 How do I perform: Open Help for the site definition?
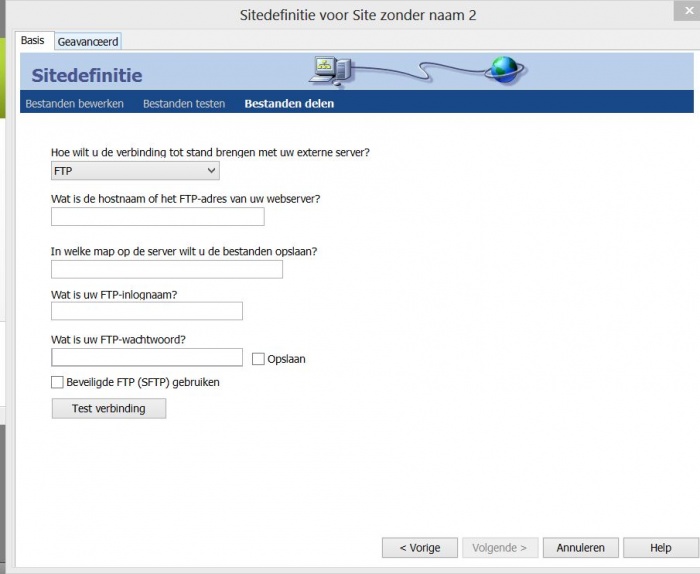coord(661,548)
